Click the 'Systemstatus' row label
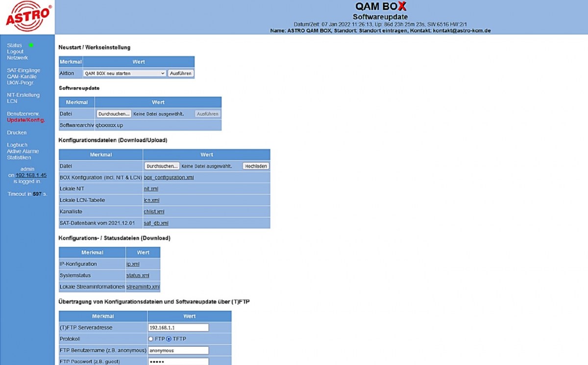 coord(75,275)
